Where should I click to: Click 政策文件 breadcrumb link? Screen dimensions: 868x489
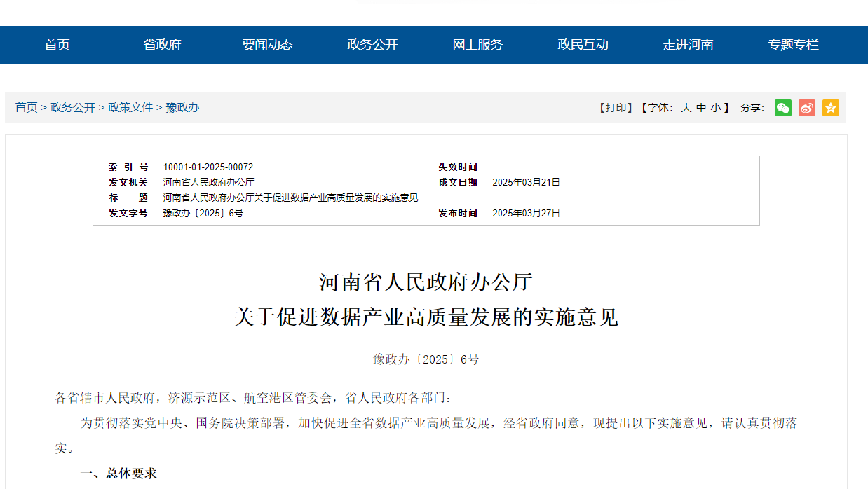(x=130, y=108)
